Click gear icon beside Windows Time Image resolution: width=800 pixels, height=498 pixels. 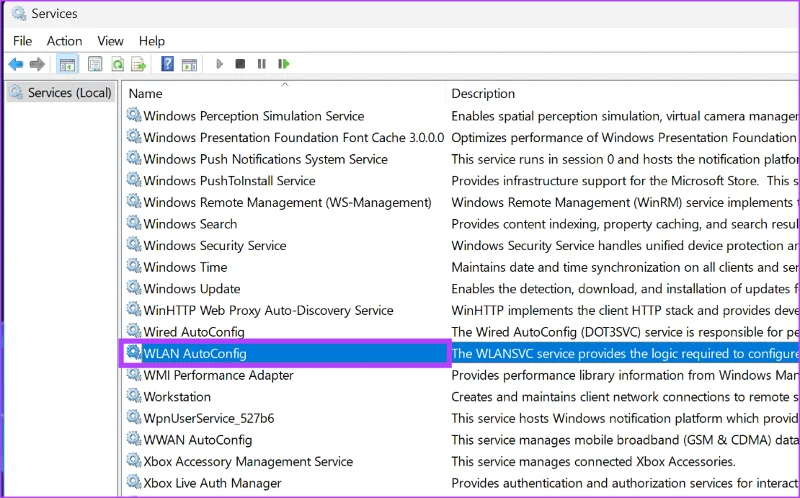(134, 266)
